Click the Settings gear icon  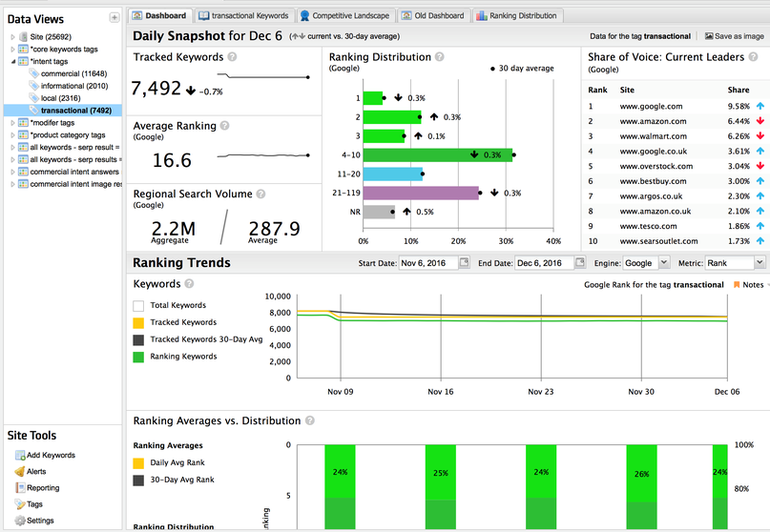click(x=20, y=521)
